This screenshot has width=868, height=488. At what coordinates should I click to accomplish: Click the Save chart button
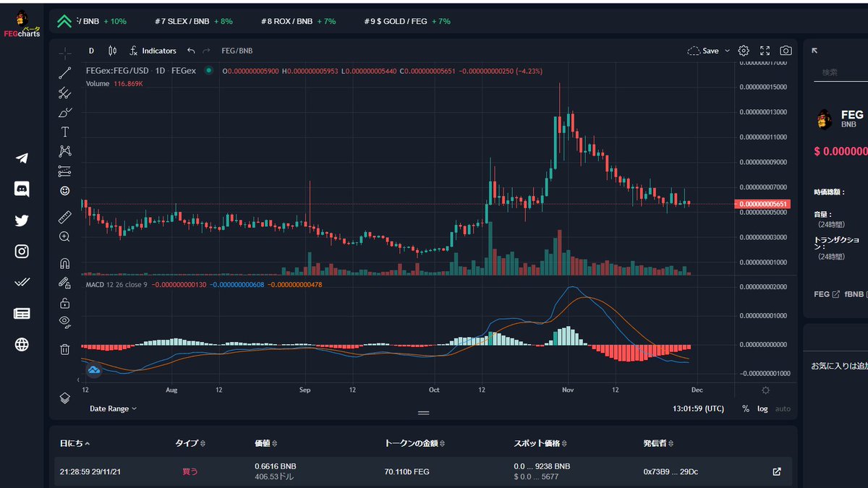click(x=703, y=51)
